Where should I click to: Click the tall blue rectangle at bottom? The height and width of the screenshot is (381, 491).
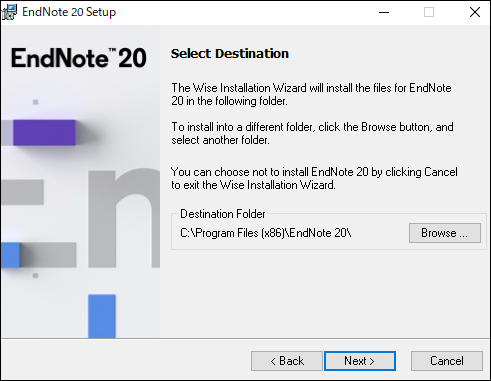tap(102, 316)
